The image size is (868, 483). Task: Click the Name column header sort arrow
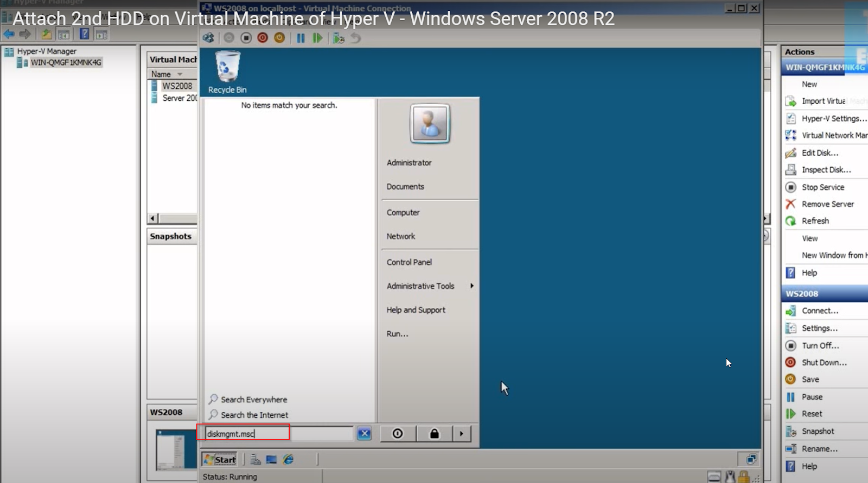coord(180,74)
